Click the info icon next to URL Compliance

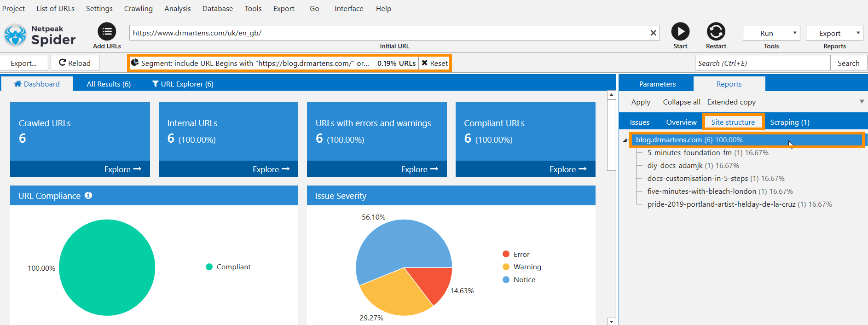(88, 195)
